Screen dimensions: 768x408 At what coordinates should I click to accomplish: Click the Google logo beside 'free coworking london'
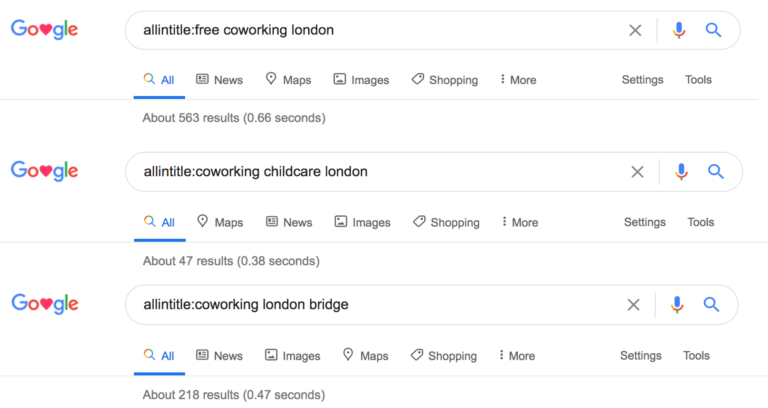[x=45, y=29]
